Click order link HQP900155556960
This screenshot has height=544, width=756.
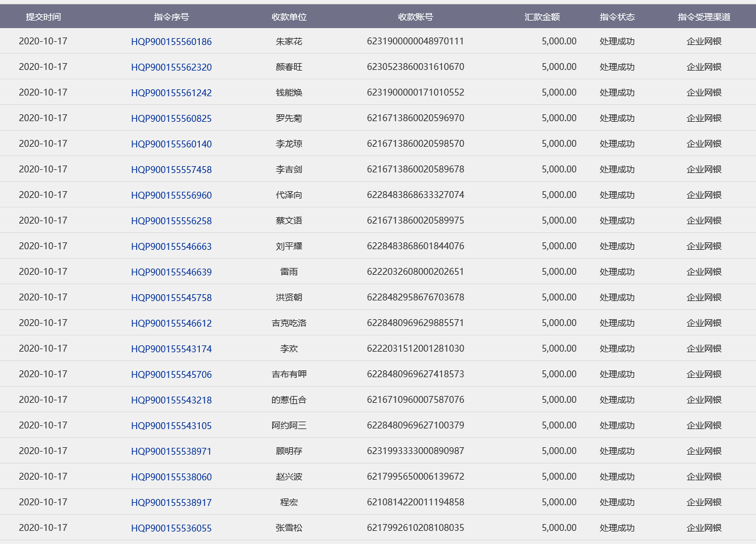[x=171, y=195]
